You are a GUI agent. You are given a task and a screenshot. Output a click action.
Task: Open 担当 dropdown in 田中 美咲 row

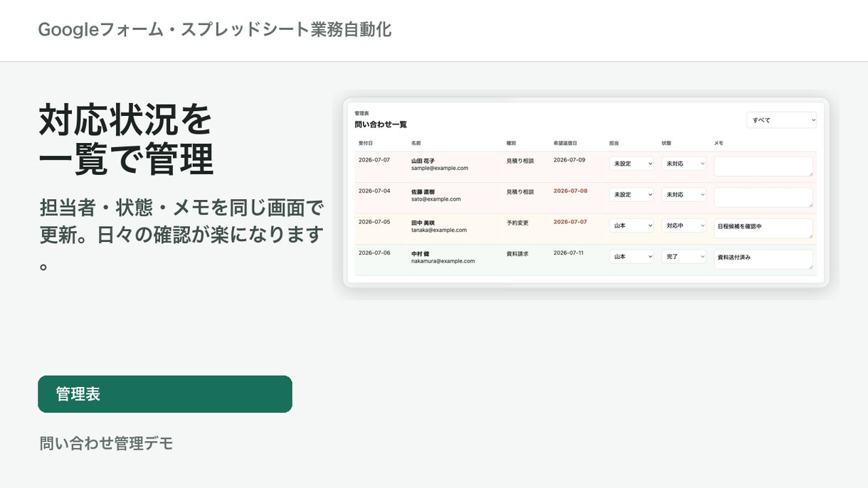tap(631, 226)
